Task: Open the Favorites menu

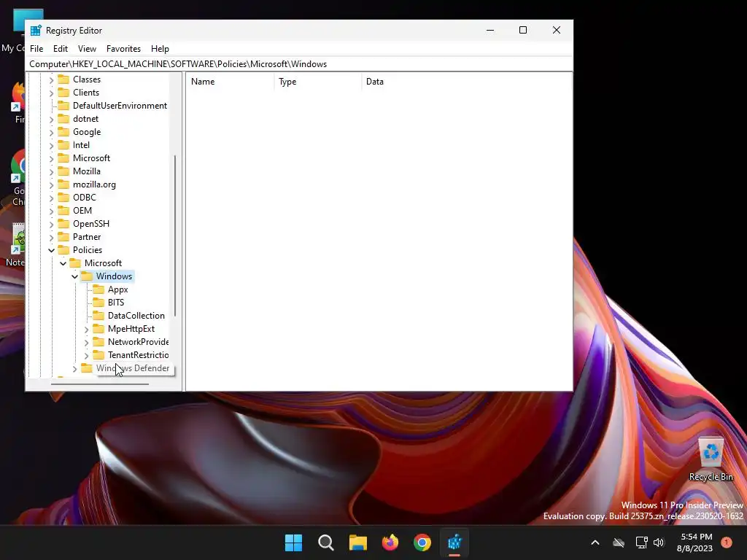Action: pyautogui.click(x=123, y=49)
